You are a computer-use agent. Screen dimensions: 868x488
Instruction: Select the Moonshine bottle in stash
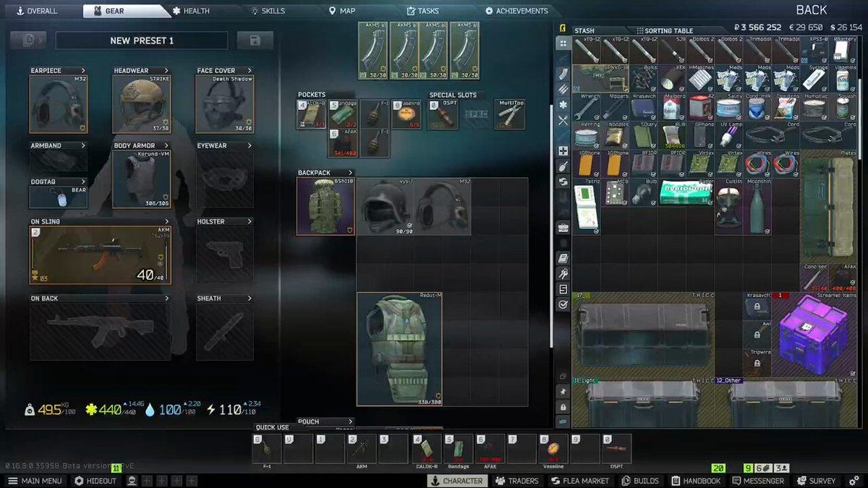758,207
